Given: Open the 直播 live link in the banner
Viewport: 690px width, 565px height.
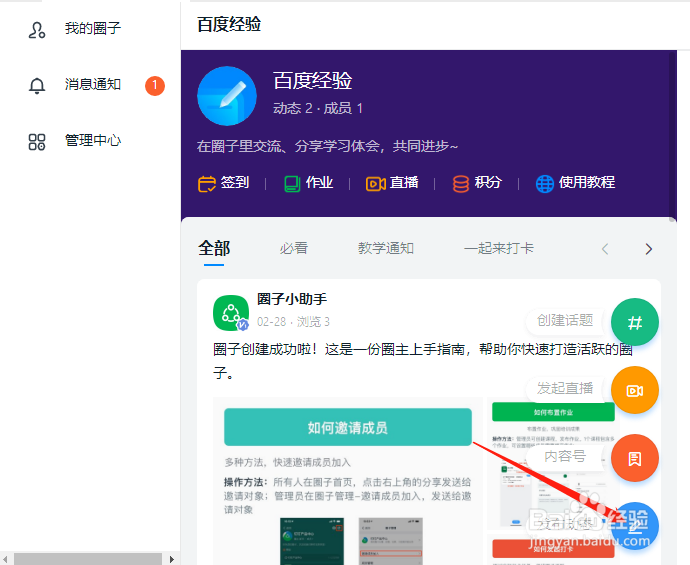Looking at the screenshot, I should (x=404, y=182).
